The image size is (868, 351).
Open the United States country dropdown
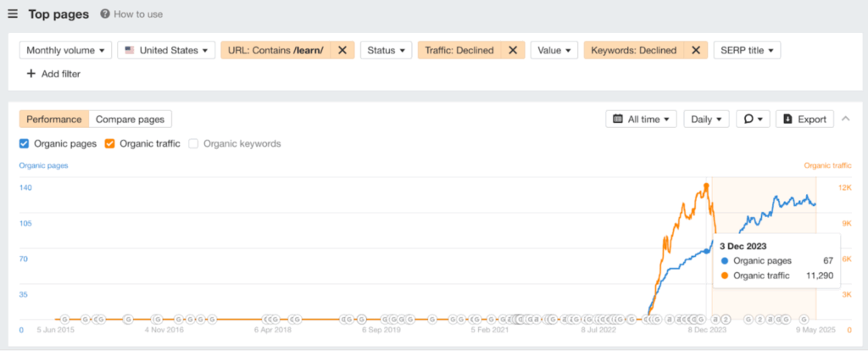pyautogui.click(x=165, y=50)
